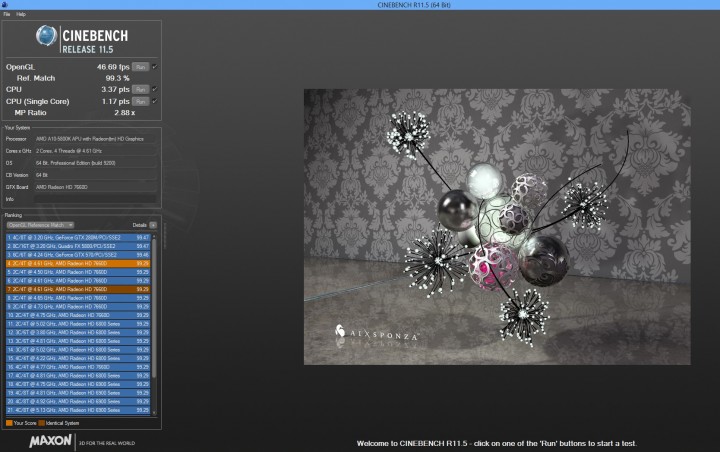Click the Cinebench sphere logo icon

pos(48,36)
